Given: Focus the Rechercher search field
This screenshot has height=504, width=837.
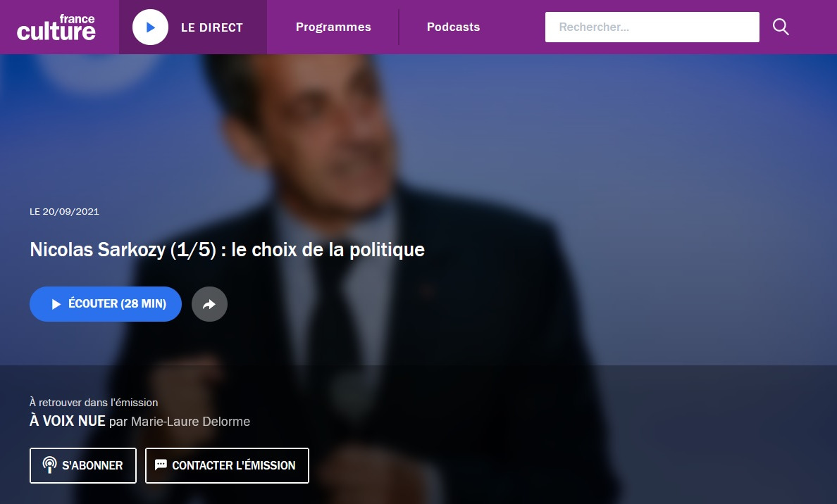Looking at the screenshot, I should (652, 27).
